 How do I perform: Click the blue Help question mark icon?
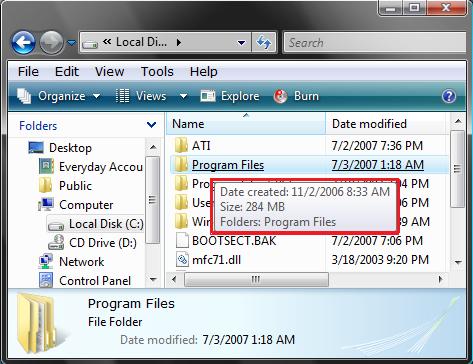click(449, 96)
